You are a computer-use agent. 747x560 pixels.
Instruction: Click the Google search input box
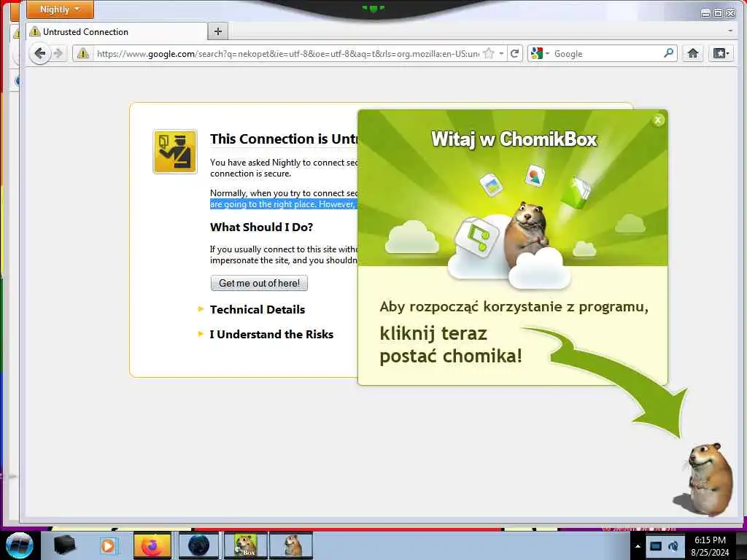coord(606,54)
